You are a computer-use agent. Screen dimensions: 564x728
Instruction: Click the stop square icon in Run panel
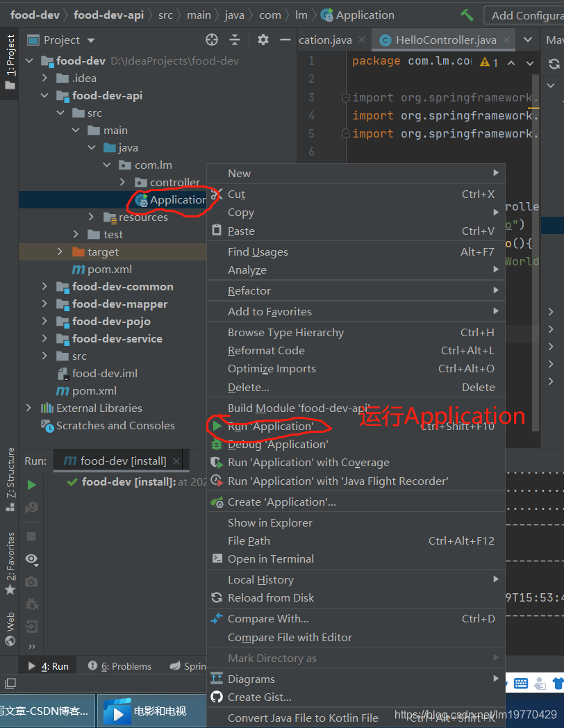tap(31, 536)
